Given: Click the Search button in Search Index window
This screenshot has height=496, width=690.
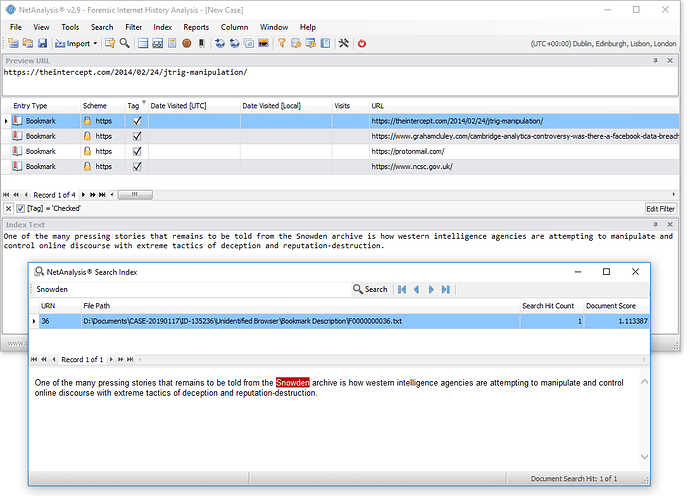Looking at the screenshot, I should (370, 289).
